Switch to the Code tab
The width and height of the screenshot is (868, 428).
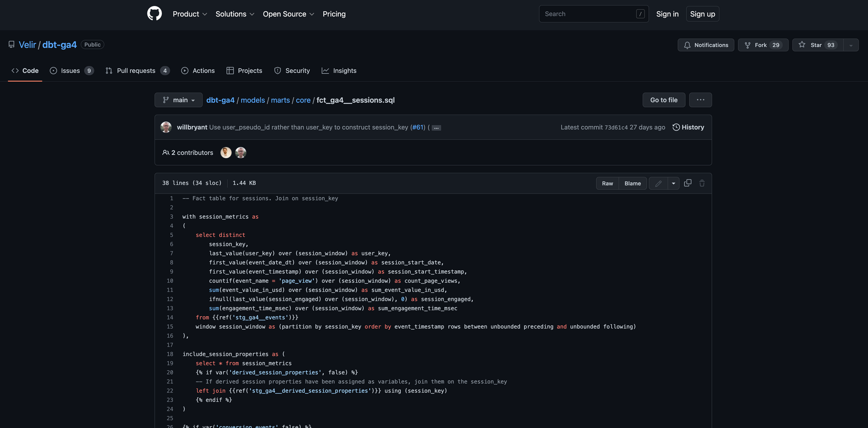point(25,71)
